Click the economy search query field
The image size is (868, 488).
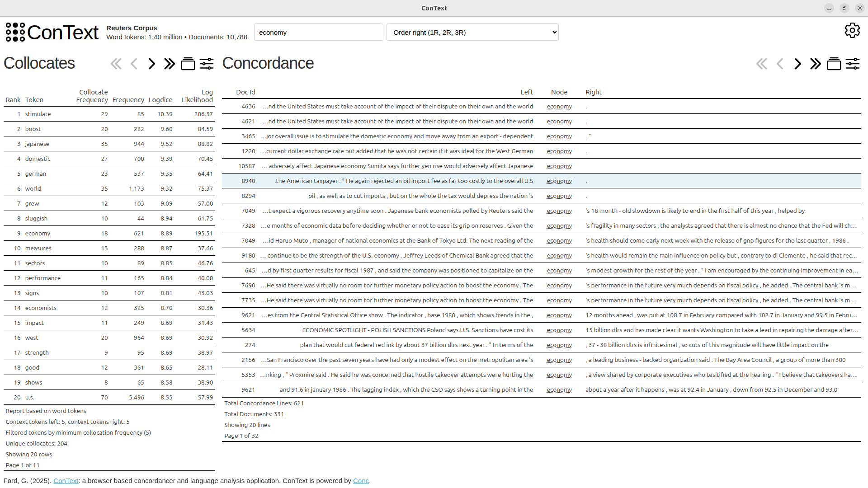pos(318,32)
